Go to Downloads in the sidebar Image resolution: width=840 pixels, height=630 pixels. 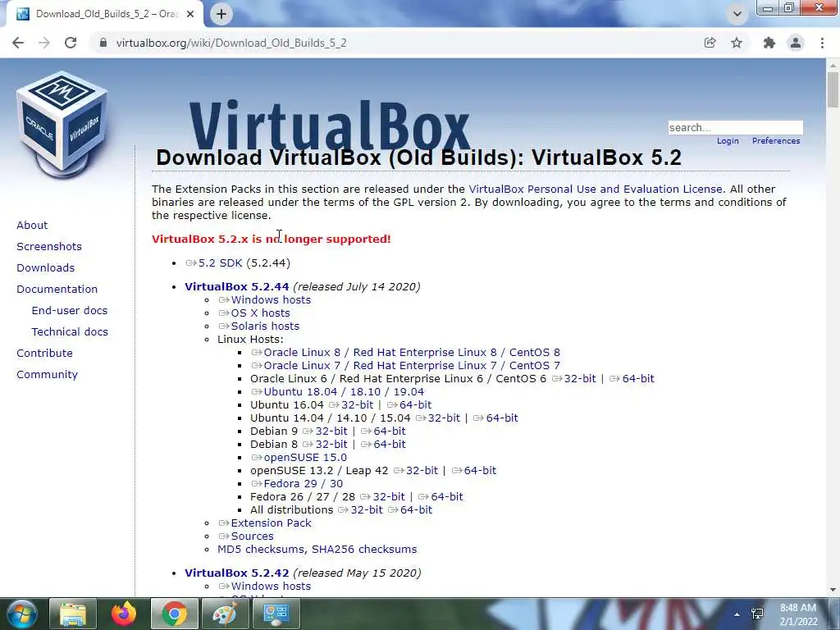46,268
